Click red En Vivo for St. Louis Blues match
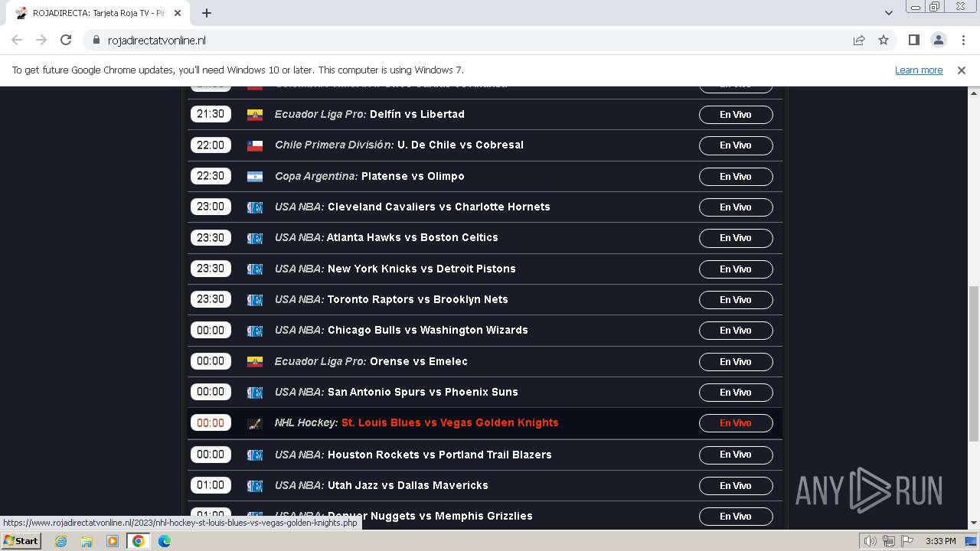This screenshot has height=551, width=980. (x=736, y=423)
